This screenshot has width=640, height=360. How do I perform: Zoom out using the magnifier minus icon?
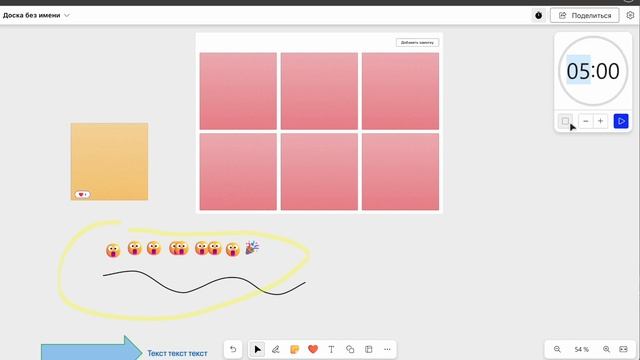557,349
